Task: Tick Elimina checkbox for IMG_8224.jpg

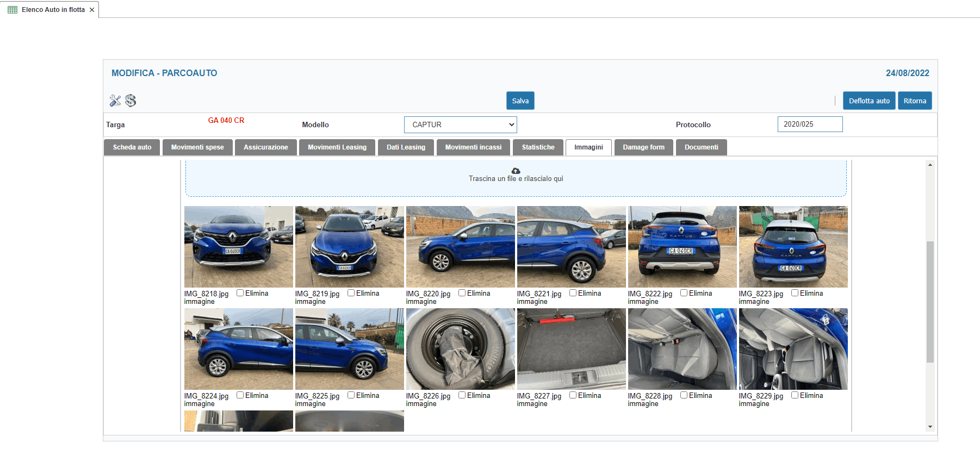Action: [240, 395]
